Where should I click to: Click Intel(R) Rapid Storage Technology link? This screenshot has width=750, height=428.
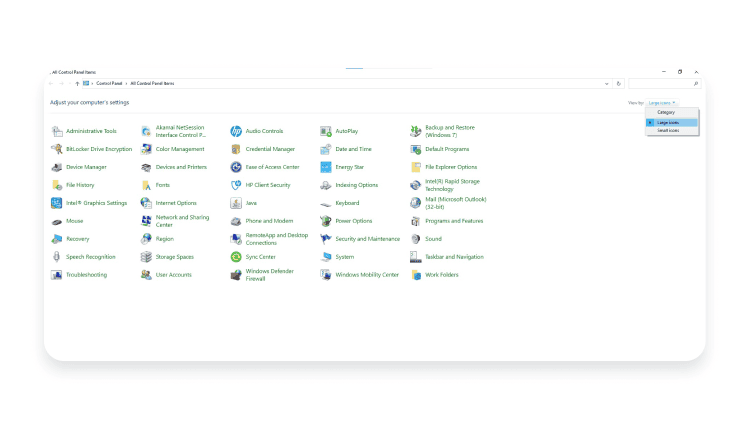[x=452, y=185]
